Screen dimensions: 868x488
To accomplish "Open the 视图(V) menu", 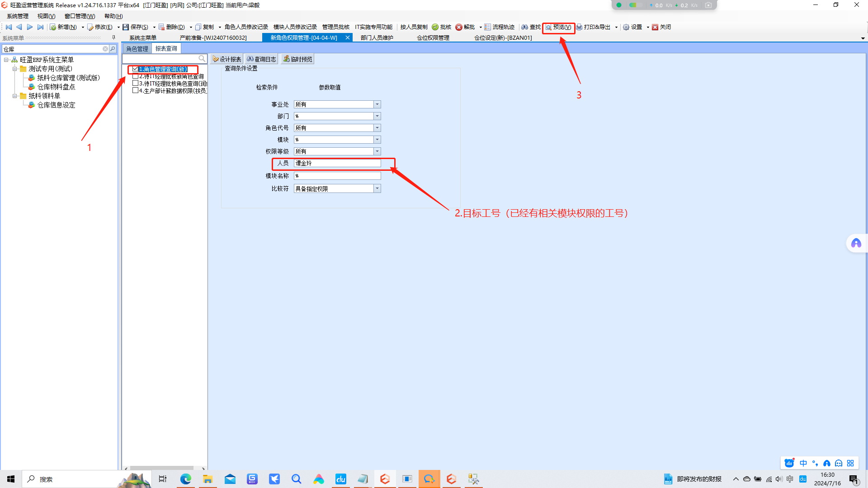I will pos(46,16).
